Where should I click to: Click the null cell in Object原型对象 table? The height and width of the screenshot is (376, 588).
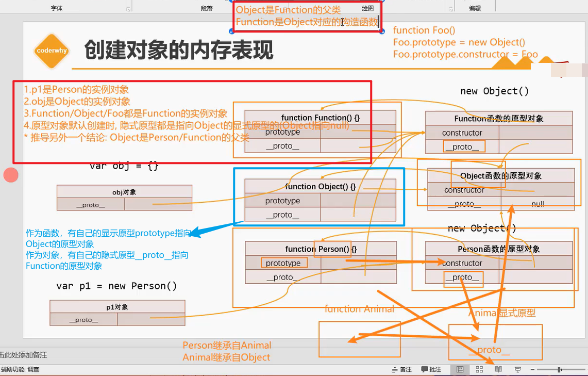pos(537,203)
